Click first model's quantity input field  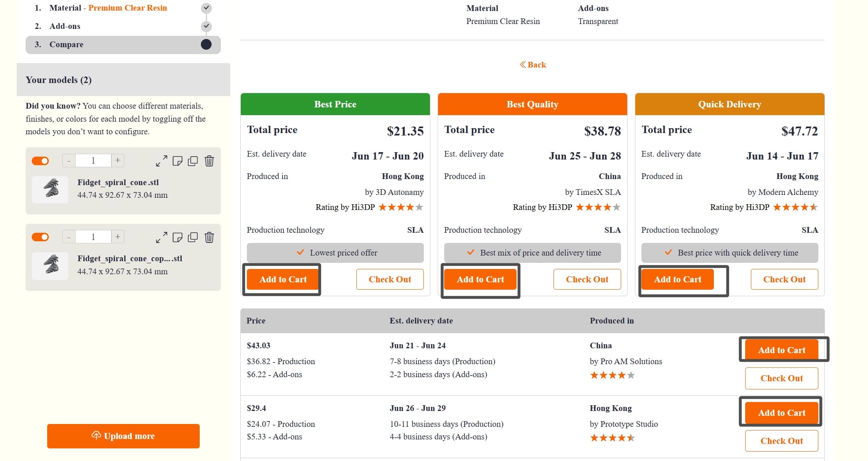click(x=93, y=160)
